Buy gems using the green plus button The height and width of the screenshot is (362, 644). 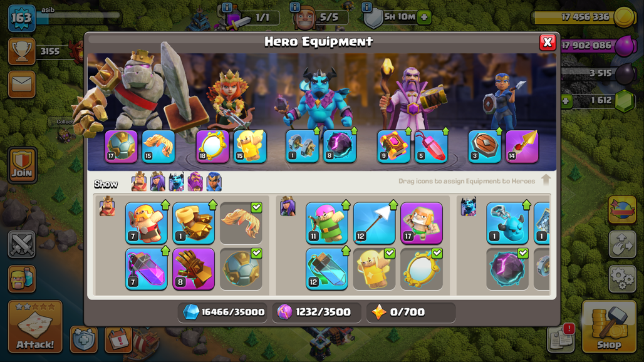click(566, 101)
